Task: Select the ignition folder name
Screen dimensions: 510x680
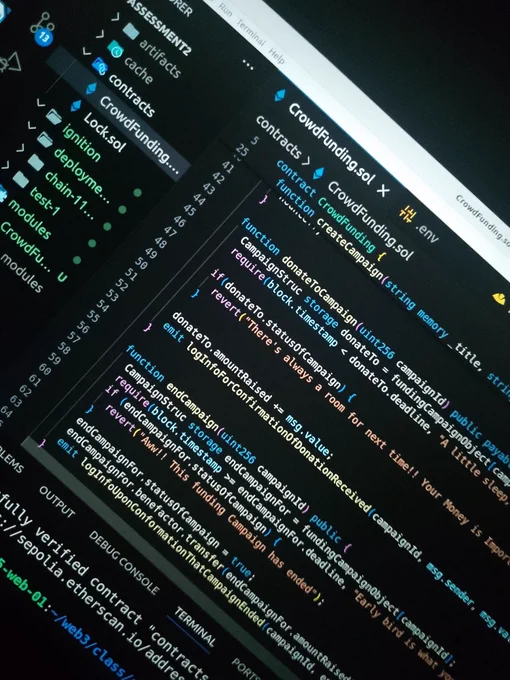Action: [x=82, y=143]
